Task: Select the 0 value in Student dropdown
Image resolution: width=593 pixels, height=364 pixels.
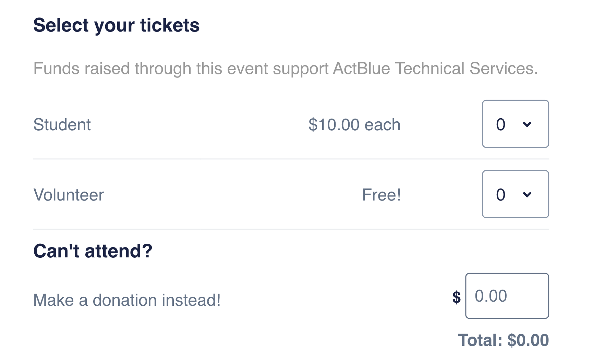Action: click(500, 124)
